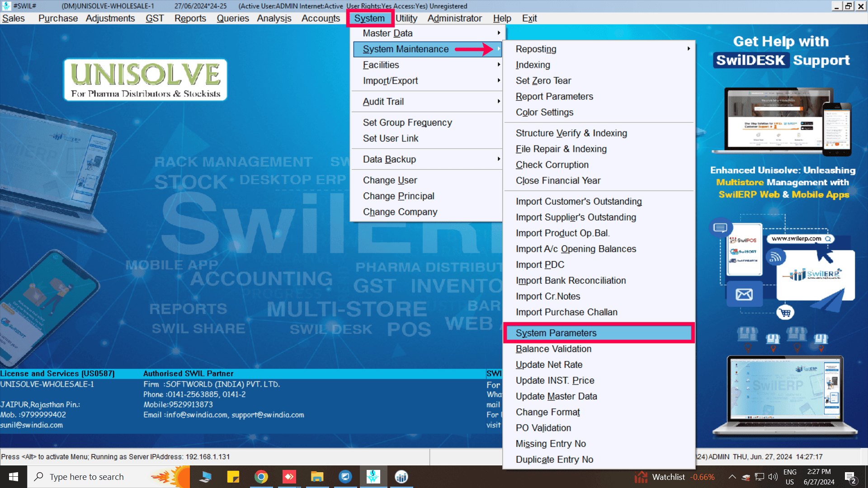Click the ENG US language indicator
The width and height of the screenshot is (868, 488).
tap(790, 477)
